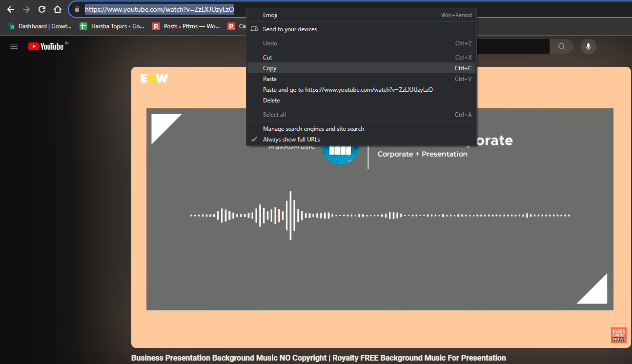This screenshot has width=632, height=364.
Task: Click the video player waveform area
Action: pos(380,215)
